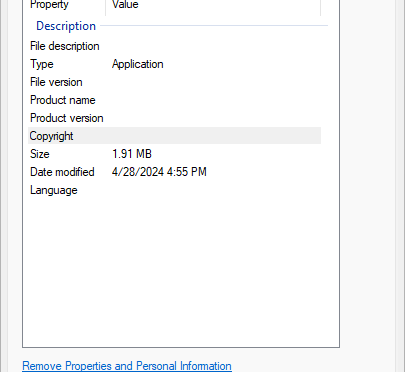Image resolution: width=405 pixels, height=372 pixels.
Task: Select the Type property label
Action: click(42, 64)
